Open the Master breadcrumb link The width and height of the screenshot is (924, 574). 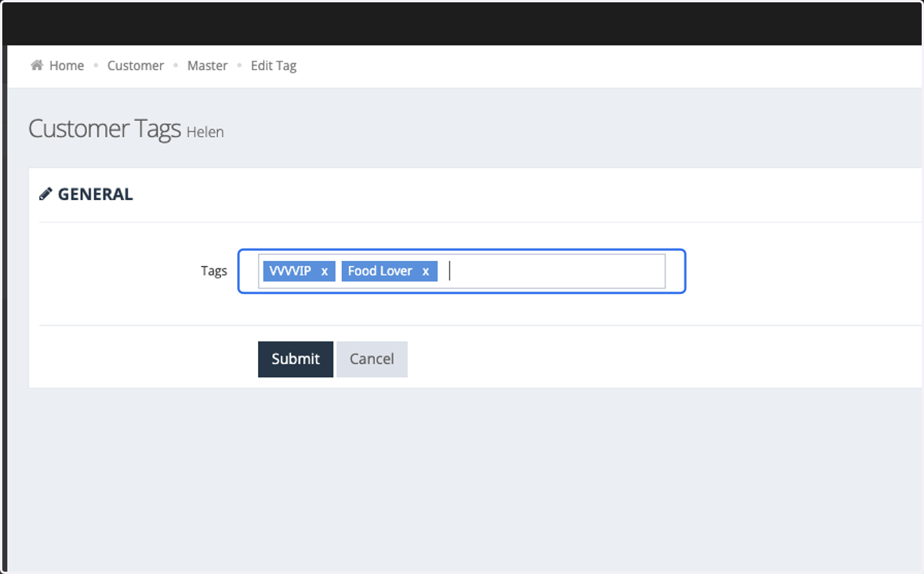click(207, 65)
